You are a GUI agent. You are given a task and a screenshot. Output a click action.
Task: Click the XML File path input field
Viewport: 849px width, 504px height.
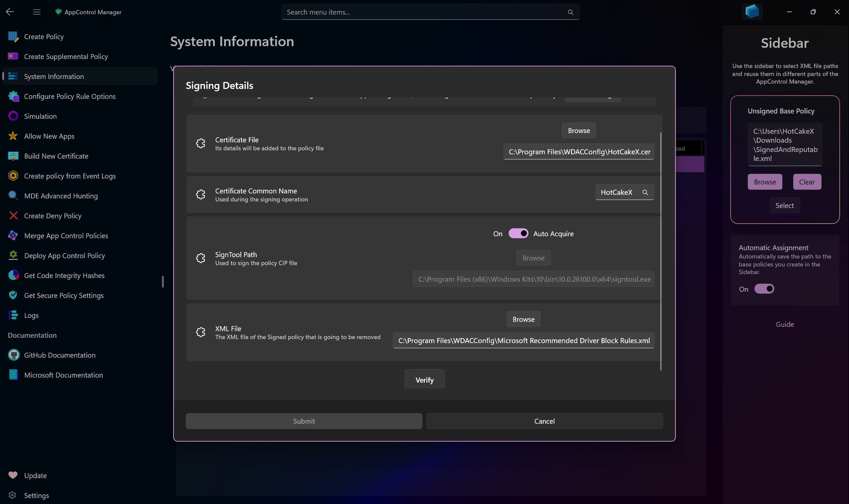click(x=523, y=341)
